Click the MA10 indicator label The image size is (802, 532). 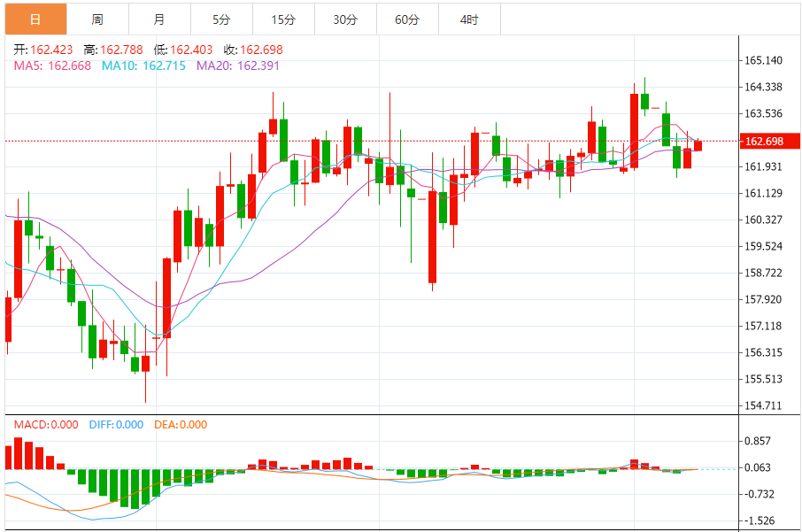click(143, 66)
